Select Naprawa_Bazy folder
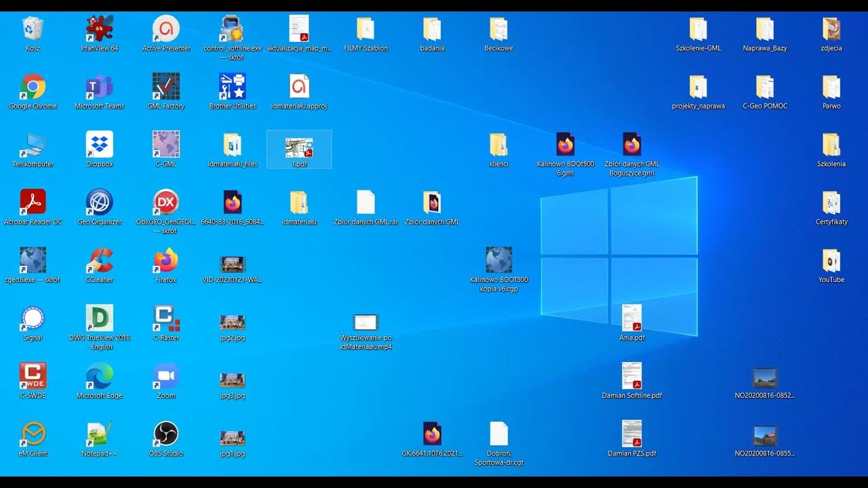The height and width of the screenshot is (488, 868). (x=765, y=29)
